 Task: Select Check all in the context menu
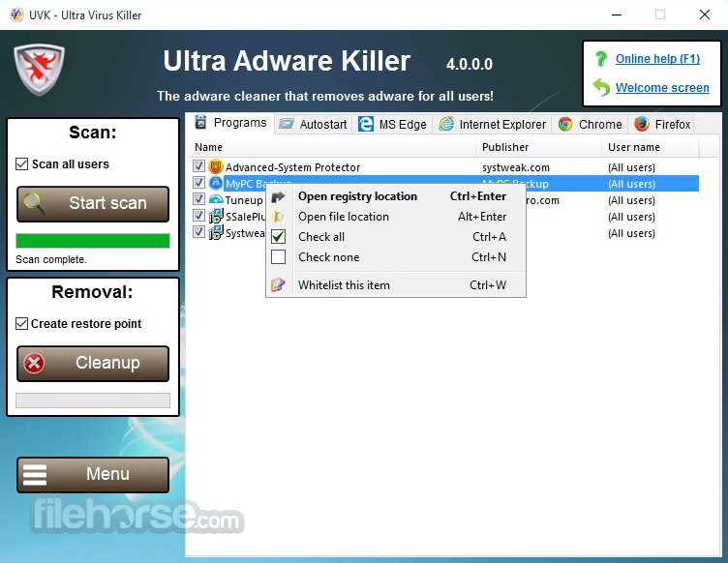tap(396, 236)
